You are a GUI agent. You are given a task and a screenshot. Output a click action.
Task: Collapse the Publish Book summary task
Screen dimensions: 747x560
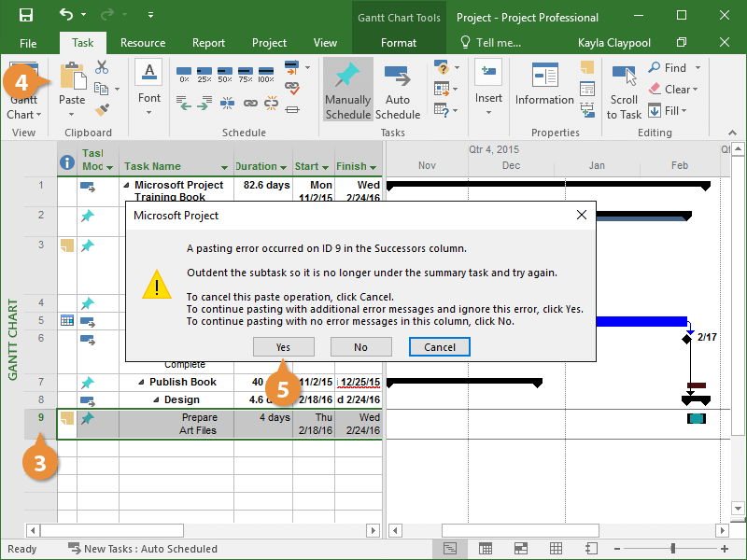(142, 383)
